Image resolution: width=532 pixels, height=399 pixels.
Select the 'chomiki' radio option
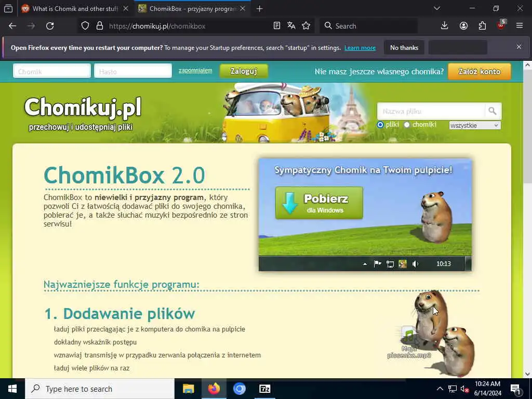click(x=407, y=125)
